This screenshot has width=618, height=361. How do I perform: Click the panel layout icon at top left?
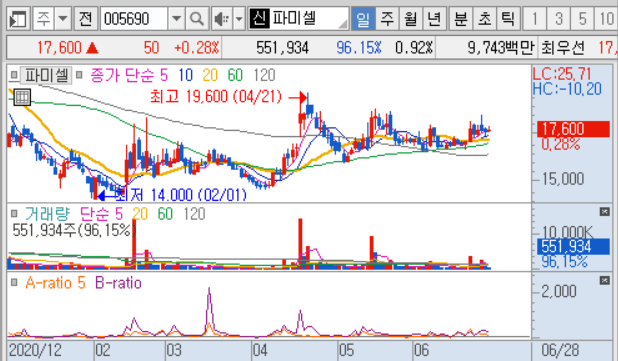(18, 19)
